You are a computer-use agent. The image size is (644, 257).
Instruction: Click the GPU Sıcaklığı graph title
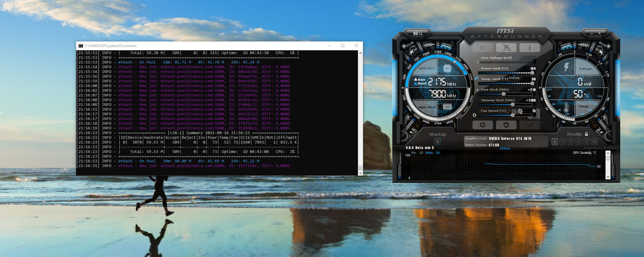click(584, 153)
